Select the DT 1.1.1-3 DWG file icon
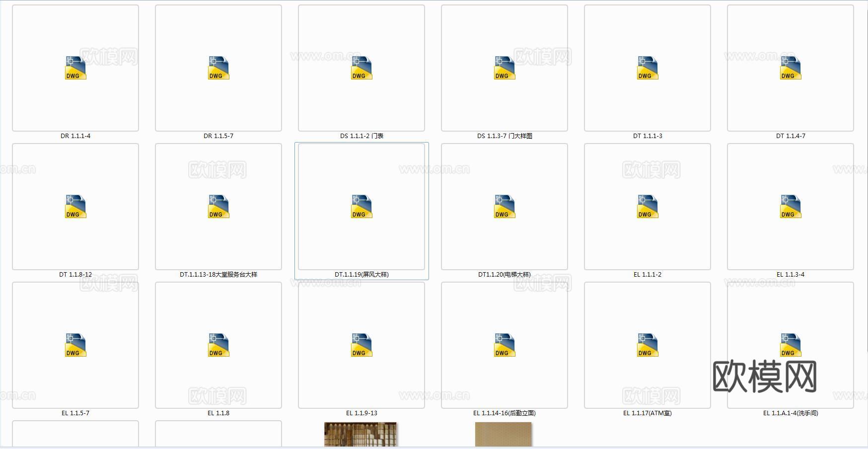The image size is (868, 449). pyautogui.click(x=648, y=68)
